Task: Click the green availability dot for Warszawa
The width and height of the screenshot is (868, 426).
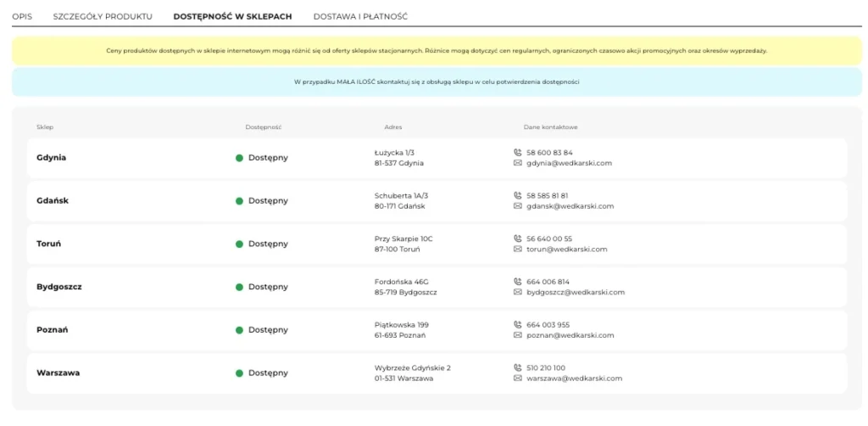Action: click(x=239, y=373)
